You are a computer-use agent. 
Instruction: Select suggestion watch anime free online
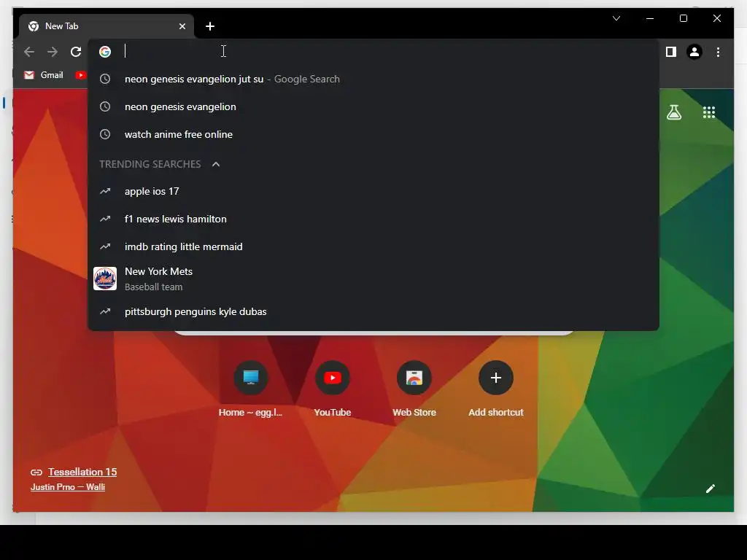(x=373, y=134)
